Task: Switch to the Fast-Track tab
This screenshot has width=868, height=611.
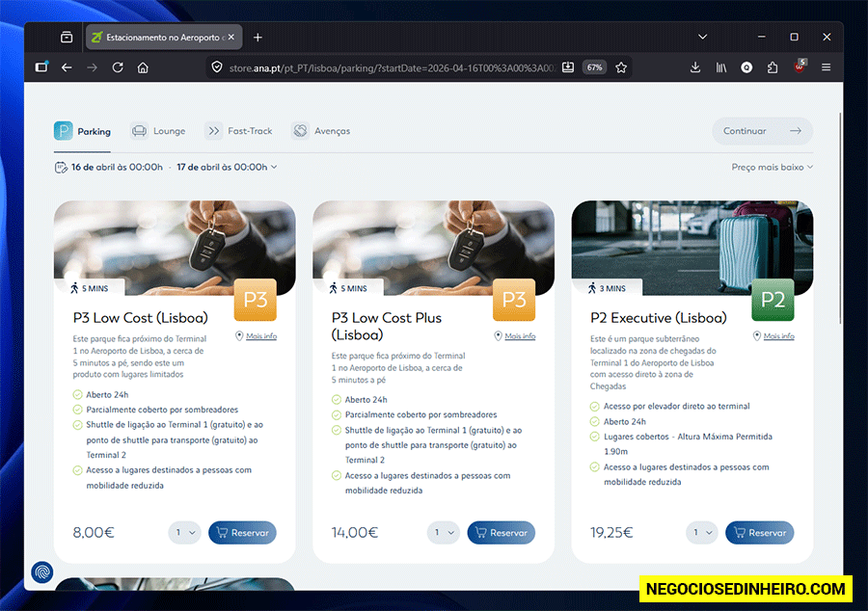Action: [x=239, y=131]
